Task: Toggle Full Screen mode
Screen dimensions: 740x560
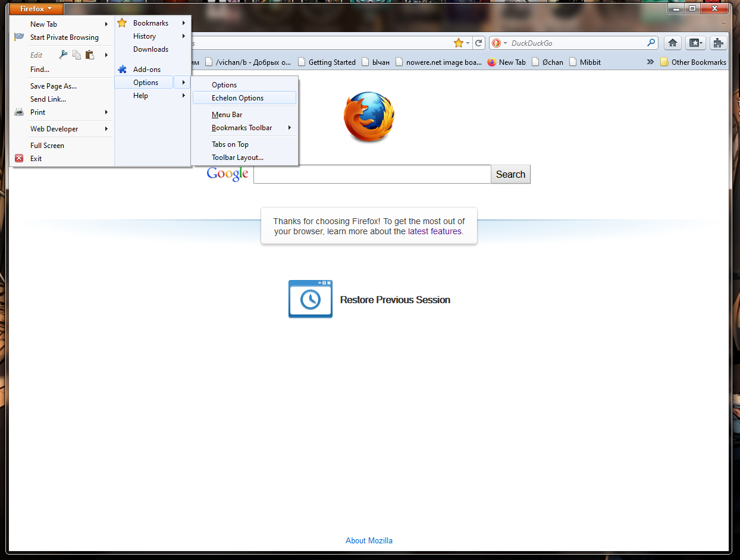Action: (x=62, y=146)
